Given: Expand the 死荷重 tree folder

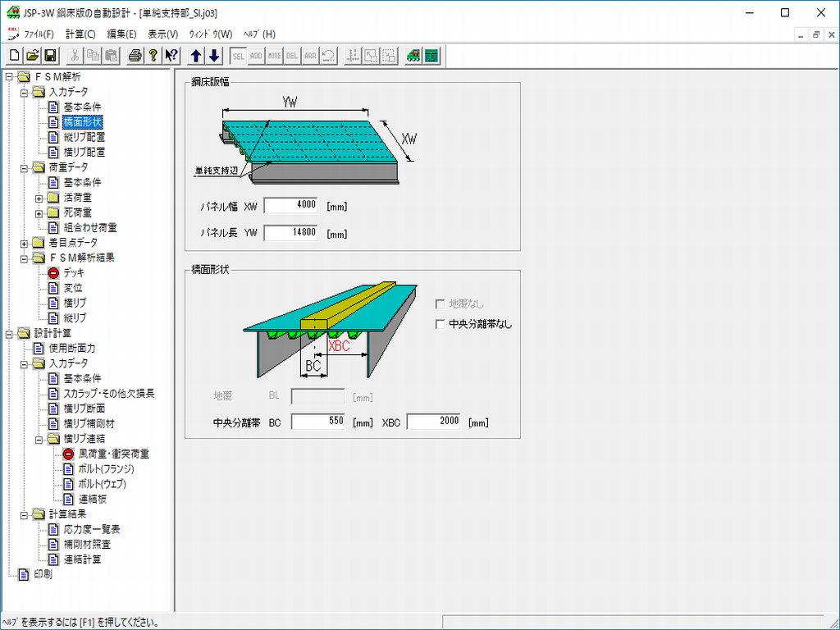Looking at the screenshot, I should 39,213.
